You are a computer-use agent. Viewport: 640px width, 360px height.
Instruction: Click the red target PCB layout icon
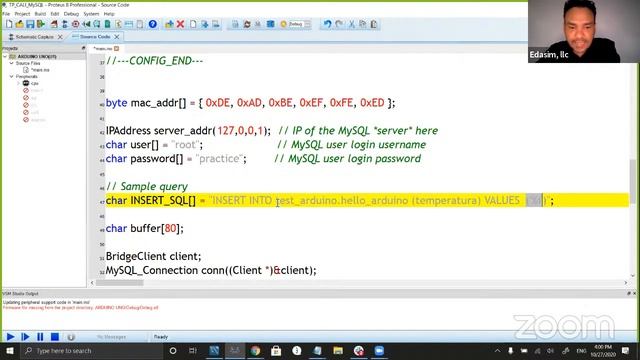(x=76, y=24)
